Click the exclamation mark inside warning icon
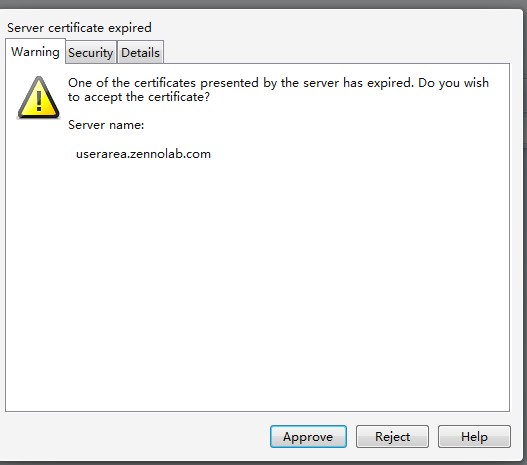This screenshot has height=465, width=527. [39, 101]
